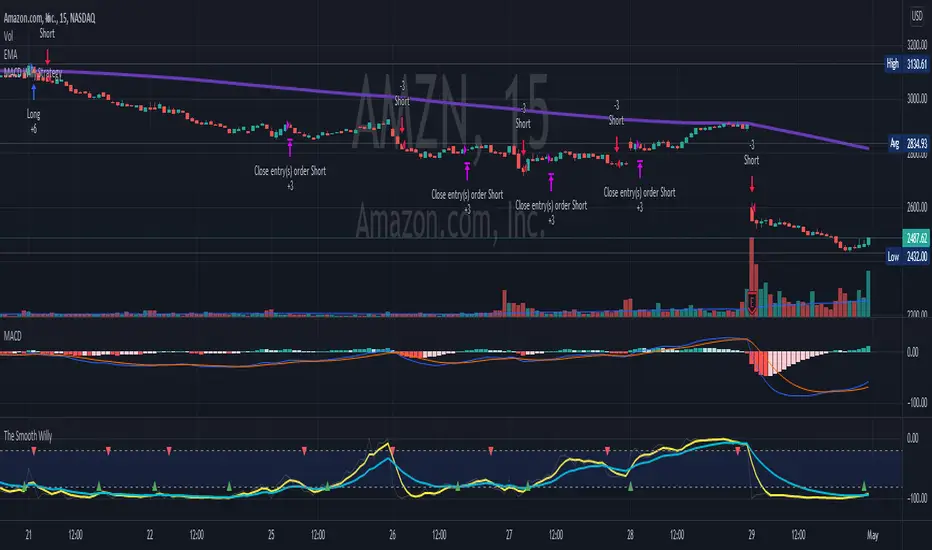Click the yellow Smooth Willy line at its peak
The height and width of the screenshot is (550, 932).
click(722, 440)
